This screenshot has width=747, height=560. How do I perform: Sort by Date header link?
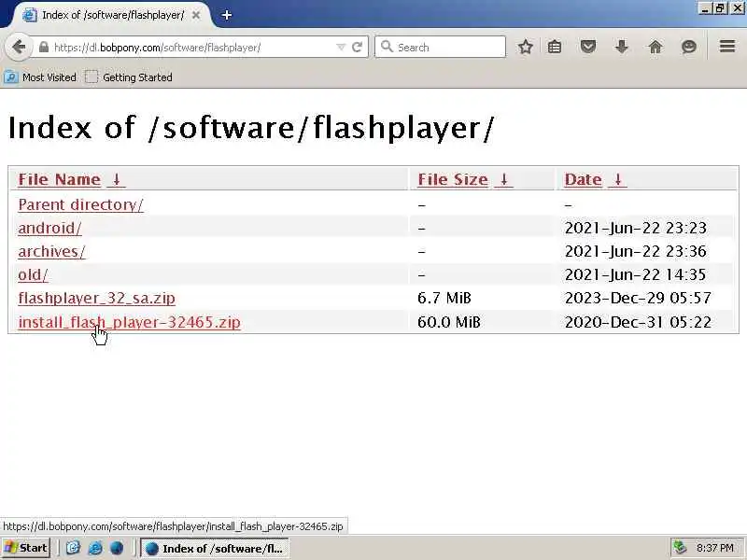pyautogui.click(x=583, y=179)
